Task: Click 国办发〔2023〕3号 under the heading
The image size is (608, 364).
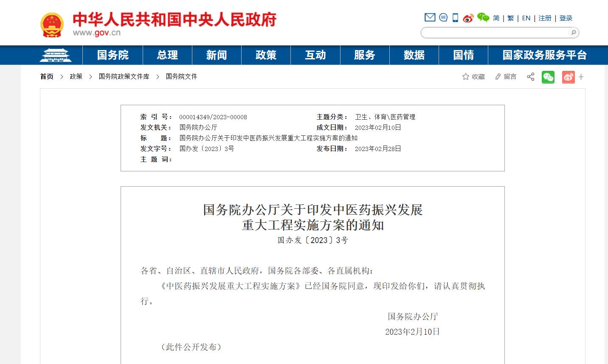Action: point(313,240)
